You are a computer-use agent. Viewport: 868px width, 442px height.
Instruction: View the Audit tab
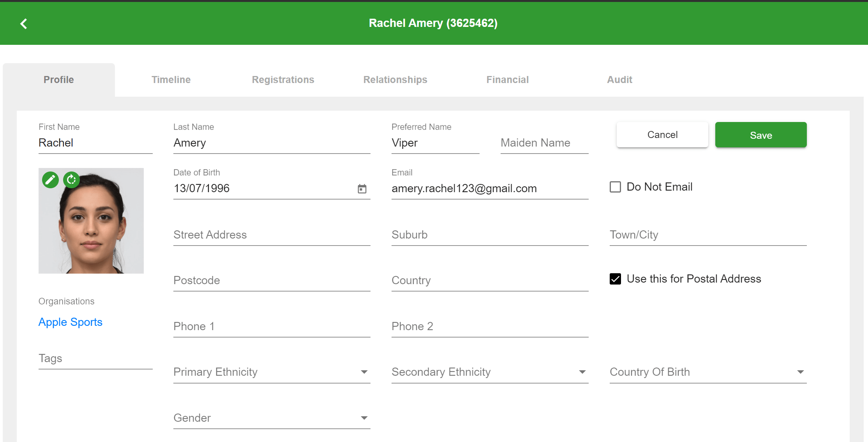click(x=619, y=80)
